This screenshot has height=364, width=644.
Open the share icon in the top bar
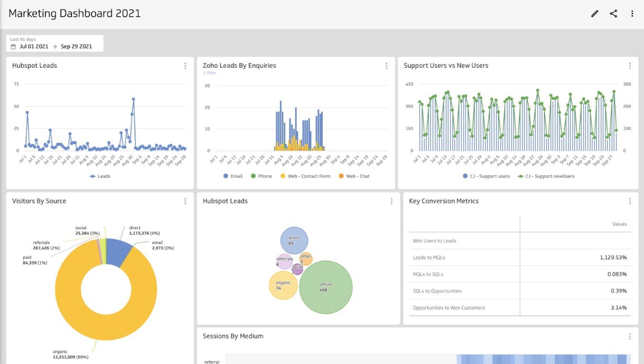614,13
